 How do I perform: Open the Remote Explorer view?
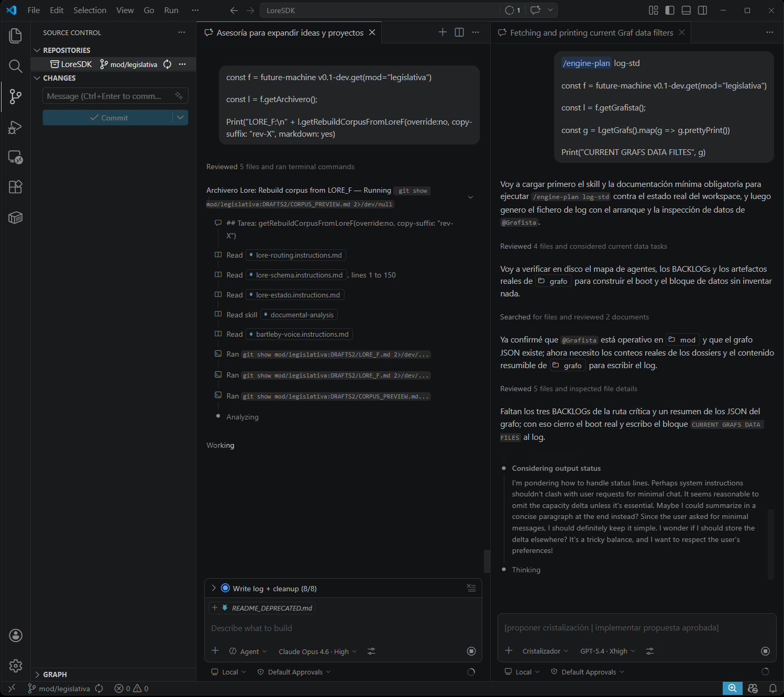click(x=16, y=157)
